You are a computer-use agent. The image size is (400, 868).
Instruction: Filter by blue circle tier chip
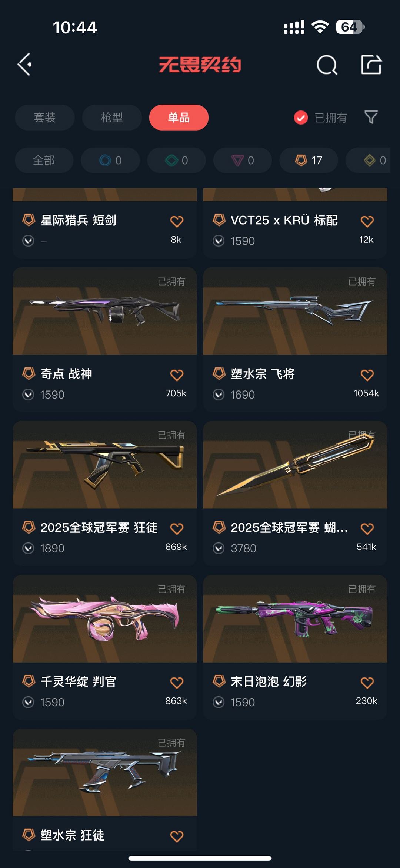[x=110, y=160]
